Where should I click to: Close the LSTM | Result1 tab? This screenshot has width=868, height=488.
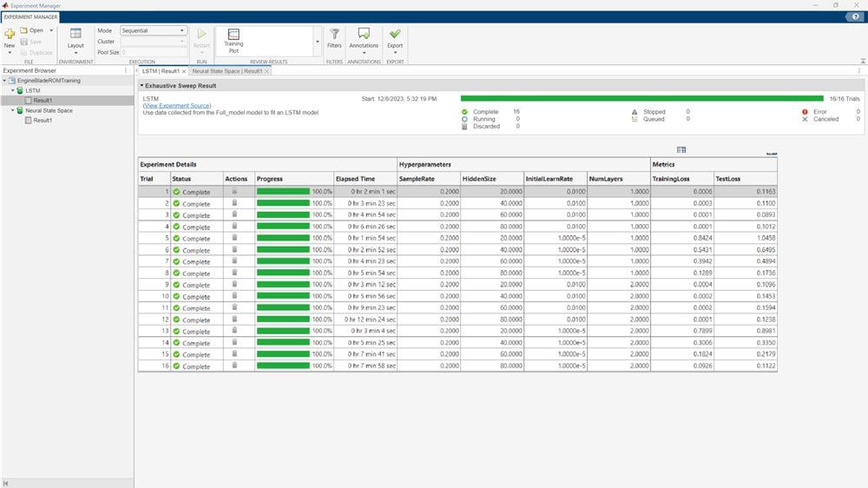coord(184,71)
